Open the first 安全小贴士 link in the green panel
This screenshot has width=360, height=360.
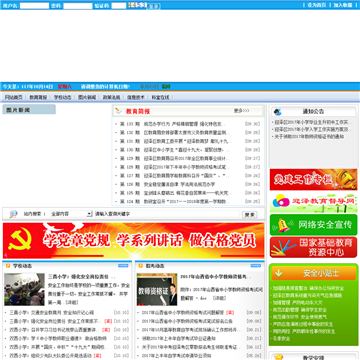point(308,288)
